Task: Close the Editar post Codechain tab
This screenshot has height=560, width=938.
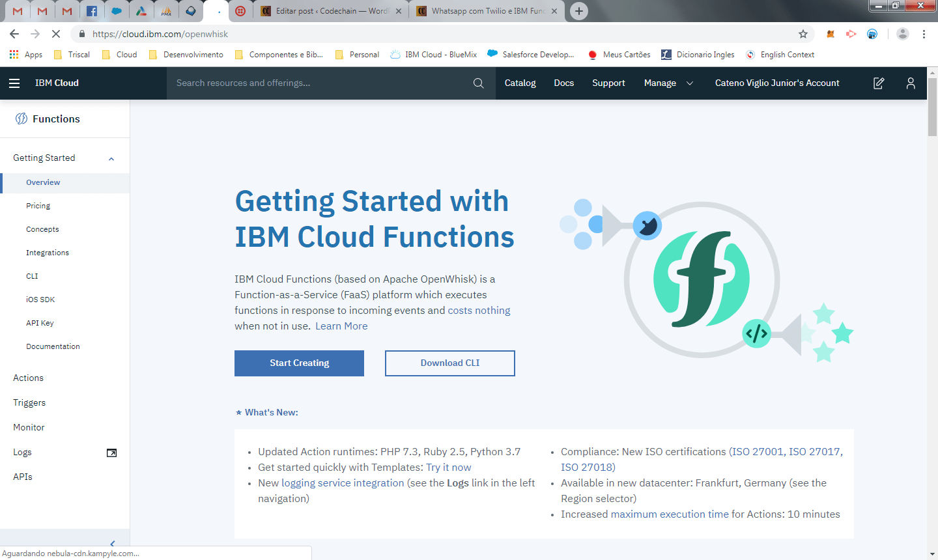Action: tap(397, 11)
